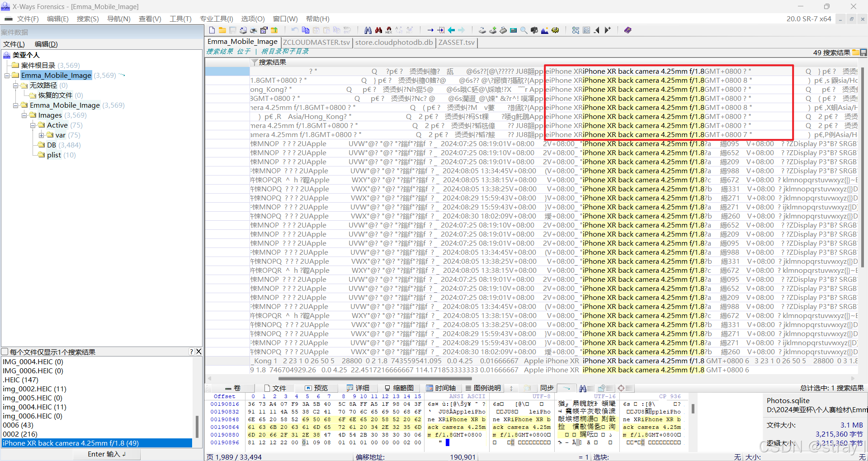Toggle the wavy-line mode button beside Sync
This screenshot has width=868, height=461.
coord(566,388)
